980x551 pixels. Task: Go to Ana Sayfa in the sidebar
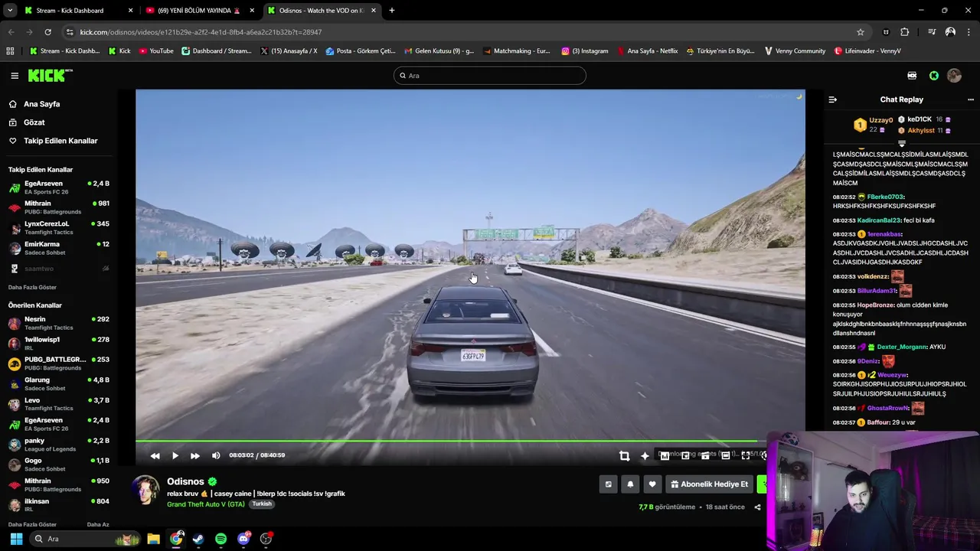(41, 104)
